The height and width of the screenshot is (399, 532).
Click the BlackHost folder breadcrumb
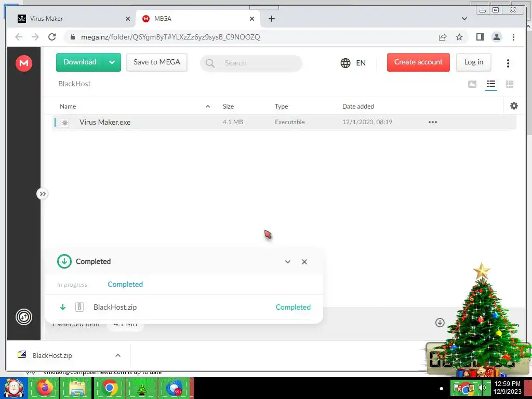(74, 84)
